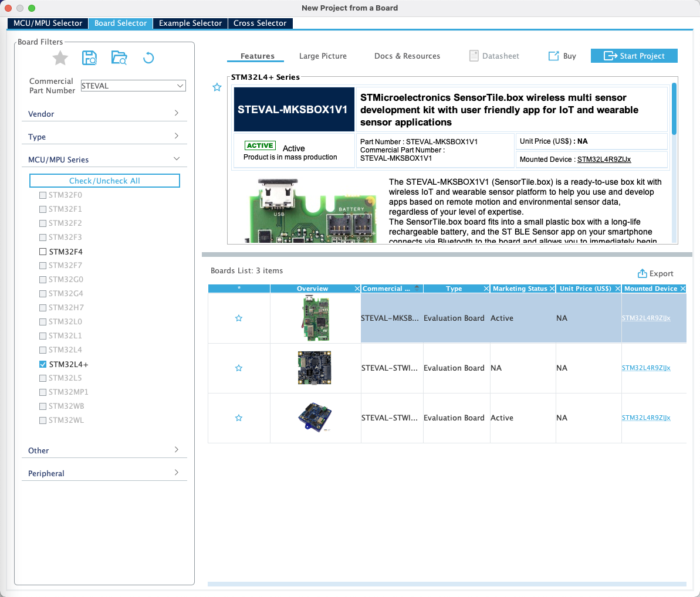
Task: Show favorite boards using the grey star filter
Action: [x=60, y=57]
